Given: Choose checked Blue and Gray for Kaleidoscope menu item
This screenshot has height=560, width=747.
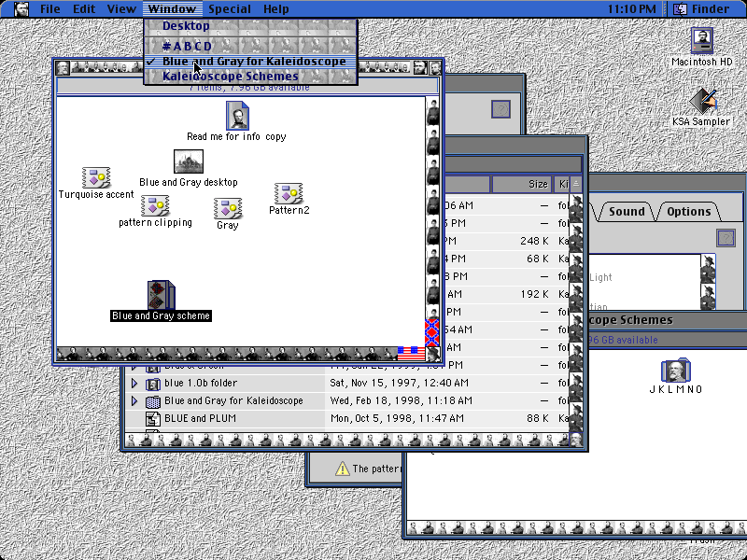Looking at the screenshot, I should click(x=250, y=61).
